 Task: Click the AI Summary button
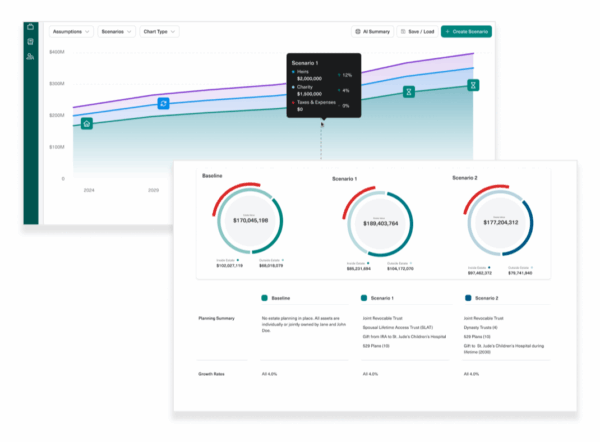pos(372,32)
